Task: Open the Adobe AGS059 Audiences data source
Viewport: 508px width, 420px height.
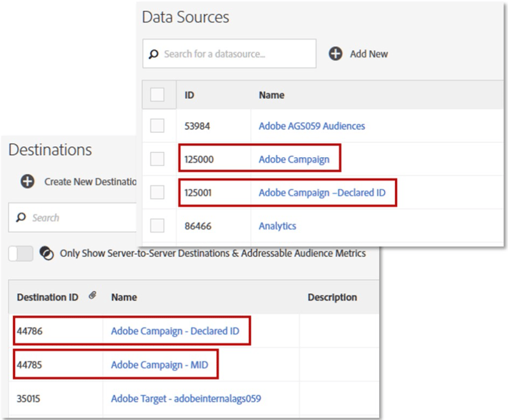Action: [312, 126]
